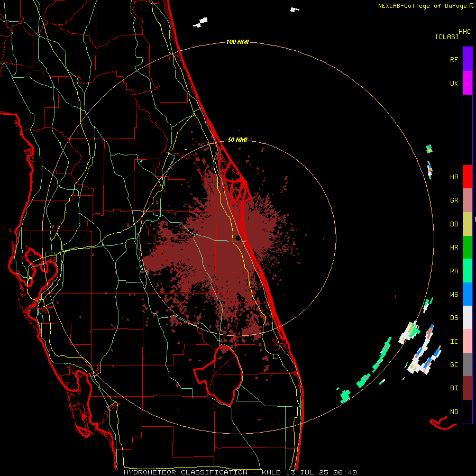Click the blue WS legend swatch

pos(467,294)
